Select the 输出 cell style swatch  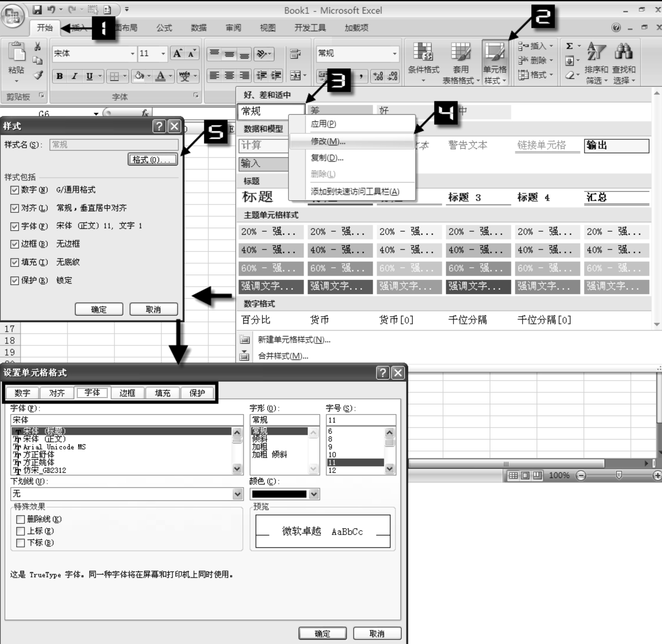[617, 146]
